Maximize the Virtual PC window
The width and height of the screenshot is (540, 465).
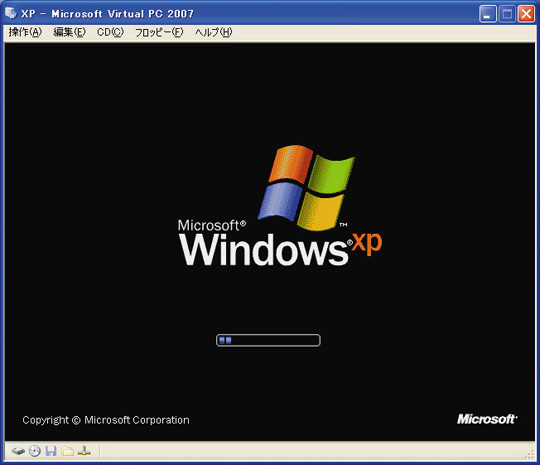point(507,14)
